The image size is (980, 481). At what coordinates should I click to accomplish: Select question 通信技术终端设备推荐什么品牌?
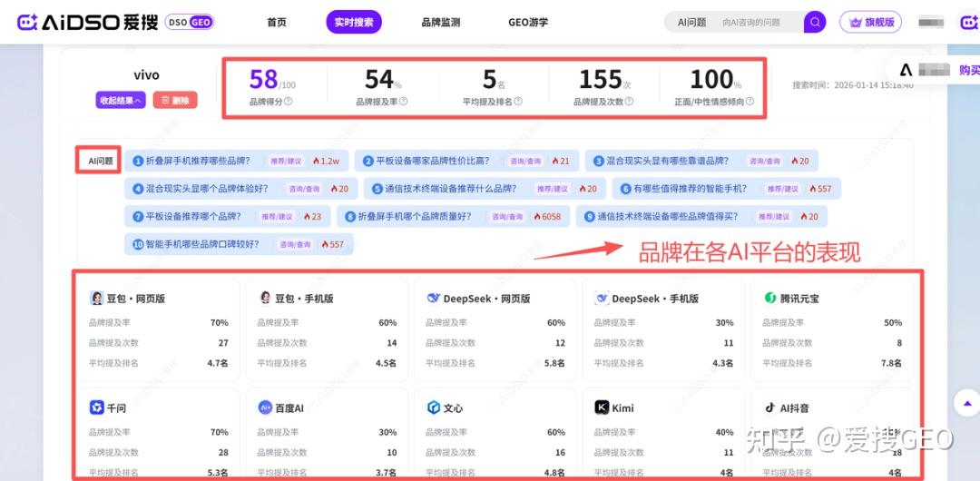[485, 188]
